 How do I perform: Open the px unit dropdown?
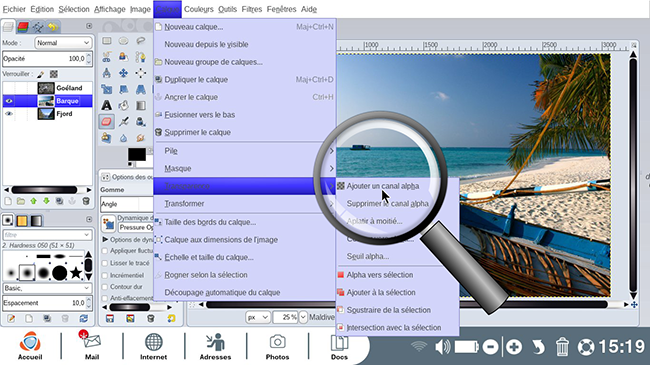[257, 317]
